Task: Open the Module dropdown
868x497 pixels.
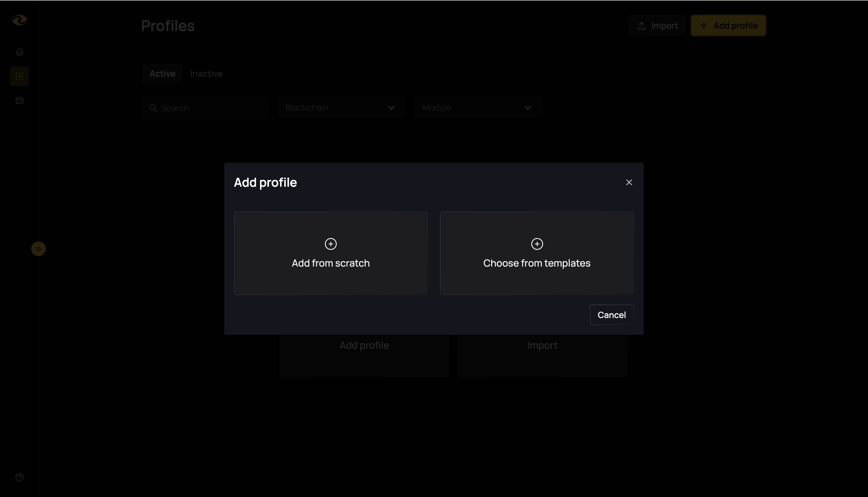Action: click(477, 107)
